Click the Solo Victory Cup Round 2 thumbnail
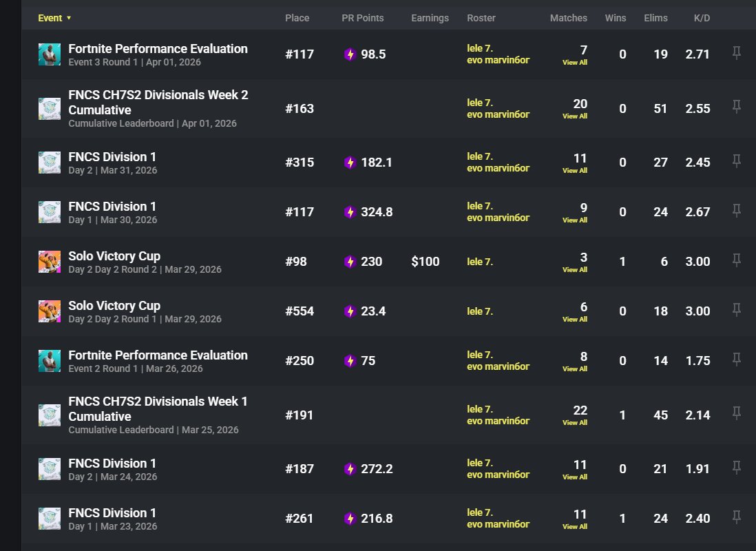This screenshot has width=756, height=551. (x=50, y=262)
